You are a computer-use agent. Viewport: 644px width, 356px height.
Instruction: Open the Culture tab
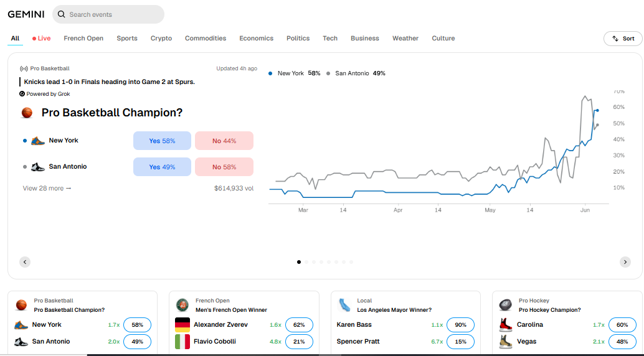coord(443,38)
